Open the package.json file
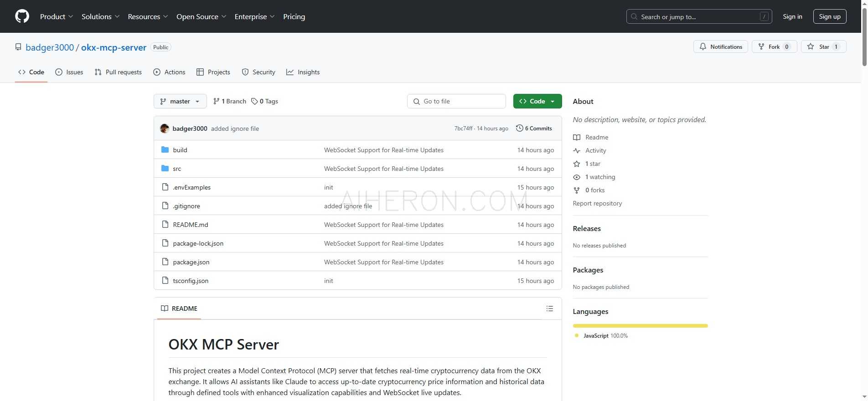The height and width of the screenshot is (401, 868). tap(191, 262)
